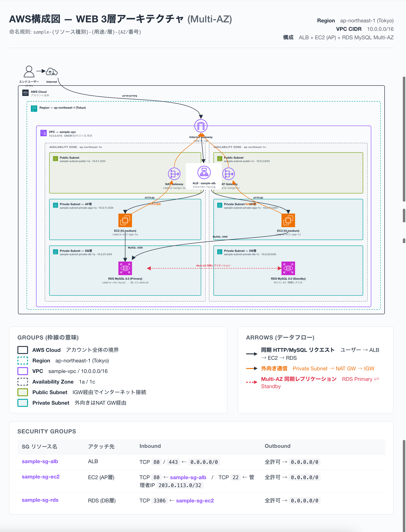Open sample-sg-rds in the SG name column

point(40,500)
